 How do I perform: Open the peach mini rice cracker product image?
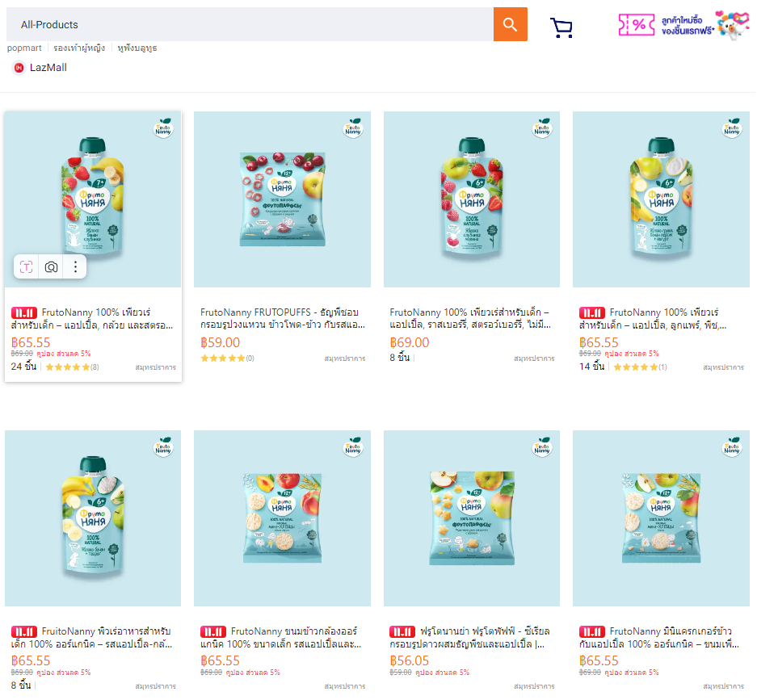click(282, 518)
